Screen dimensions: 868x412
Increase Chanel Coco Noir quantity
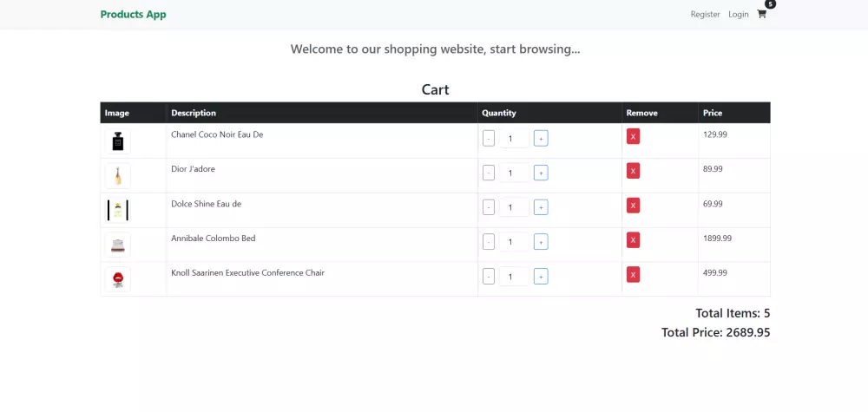(540, 138)
